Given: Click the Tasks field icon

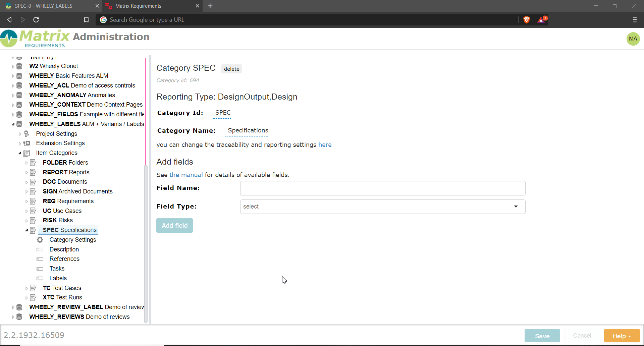Looking at the screenshot, I should 40,269.
